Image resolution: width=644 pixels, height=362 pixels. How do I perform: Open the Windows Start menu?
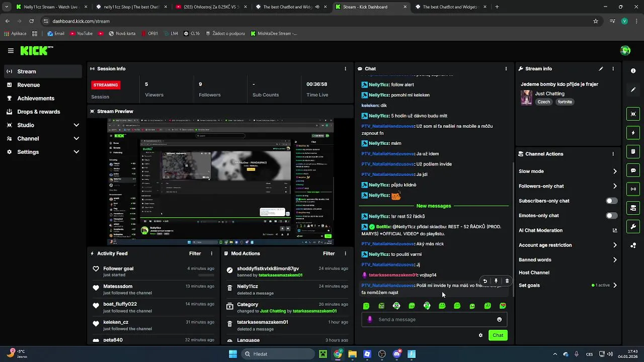(x=232, y=354)
